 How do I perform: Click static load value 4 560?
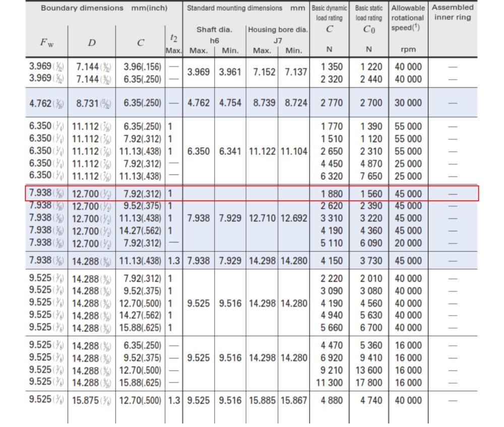371,303
